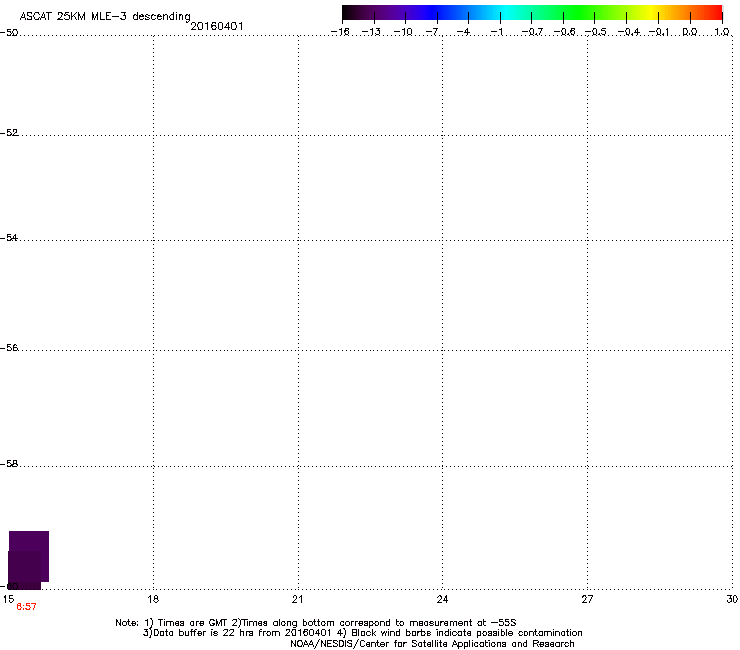740x650 pixels.
Task: Click the title 'ASCAT 25KM MLE-3 descending'
Action: tap(105, 16)
